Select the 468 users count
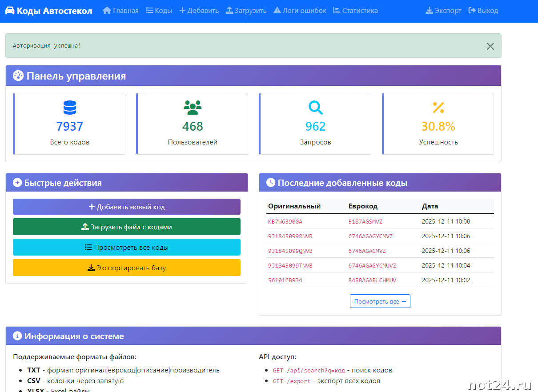 pos(193,127)
